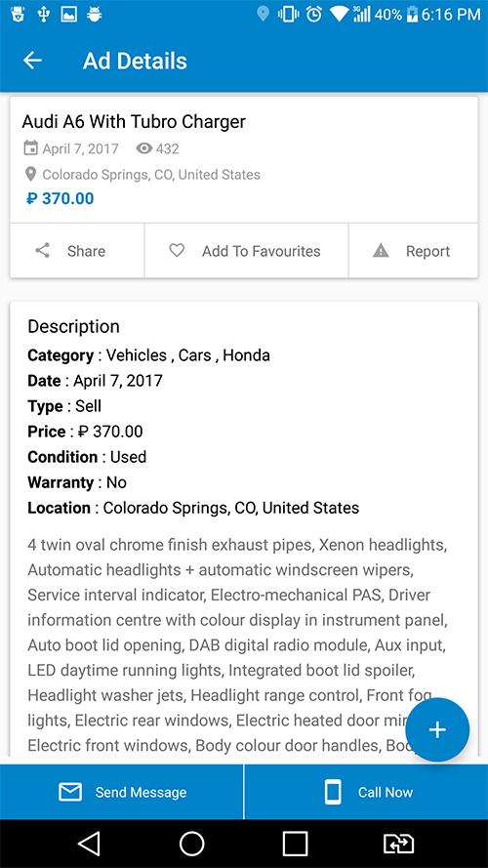
Task: Tap the calendar icon beside April 7, 2017
Action: pos(30,148)
